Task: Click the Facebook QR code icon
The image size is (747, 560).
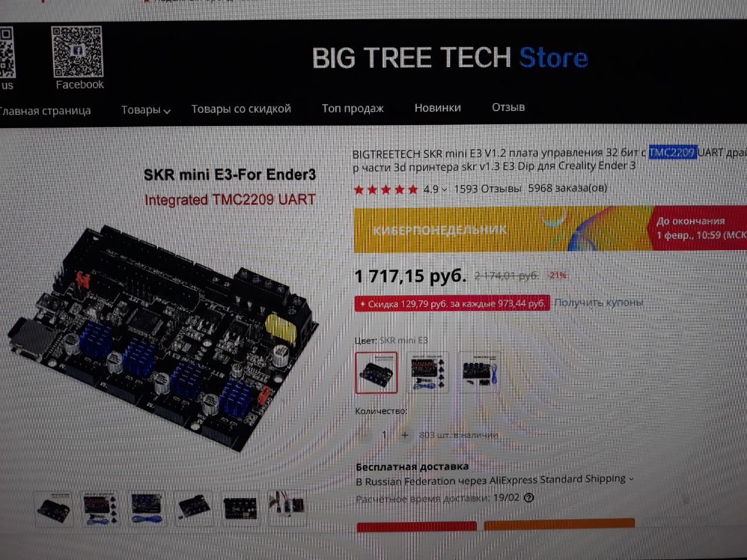Action: 78,52
